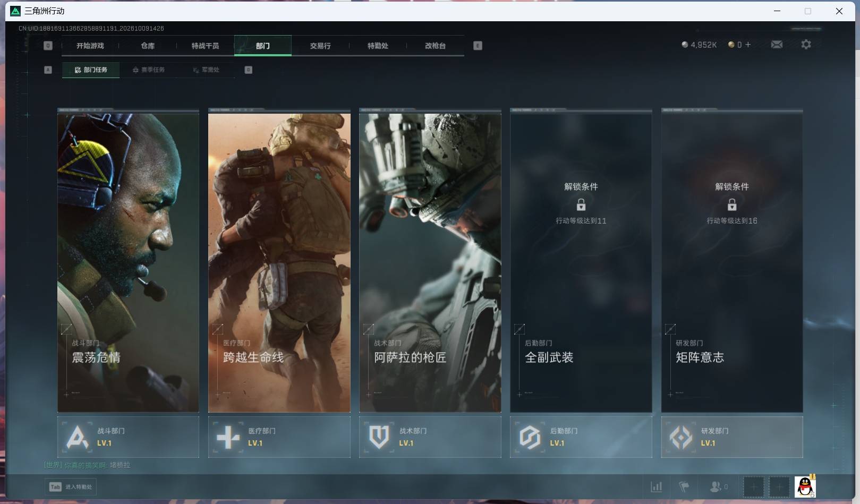Click the 后勤部门 LV.1 badge
The image size is (860, 504).
coord(581,437)
